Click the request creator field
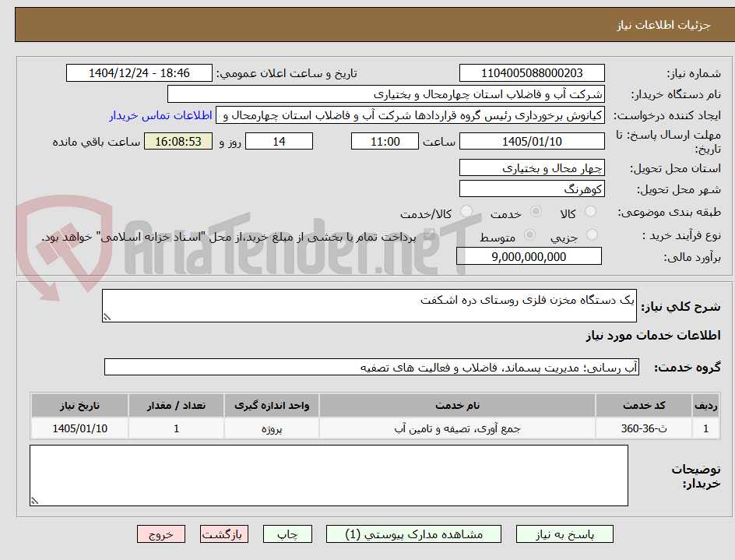Viewport: 735px width, 560px height. (x=410, y=115)
